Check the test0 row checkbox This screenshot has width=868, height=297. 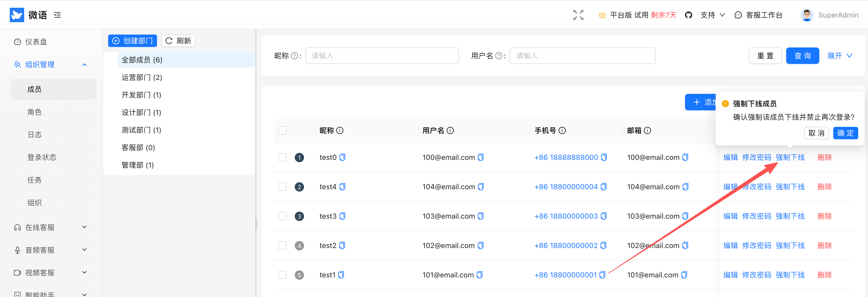tap(282, 157)
